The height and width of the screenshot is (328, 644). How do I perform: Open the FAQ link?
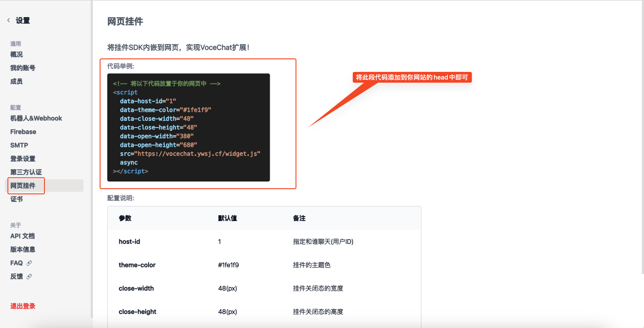pyautogui.click(x=17, y=263)
